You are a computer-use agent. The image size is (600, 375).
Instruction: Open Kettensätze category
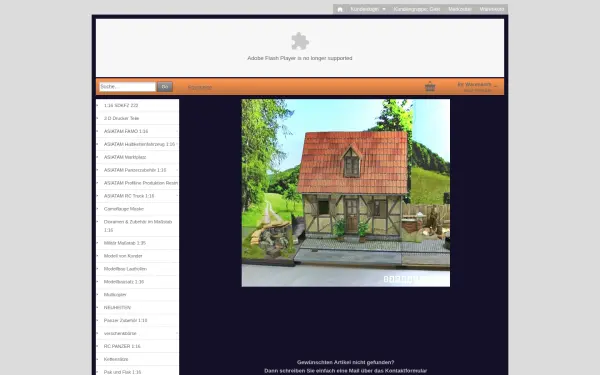(116, 359)
